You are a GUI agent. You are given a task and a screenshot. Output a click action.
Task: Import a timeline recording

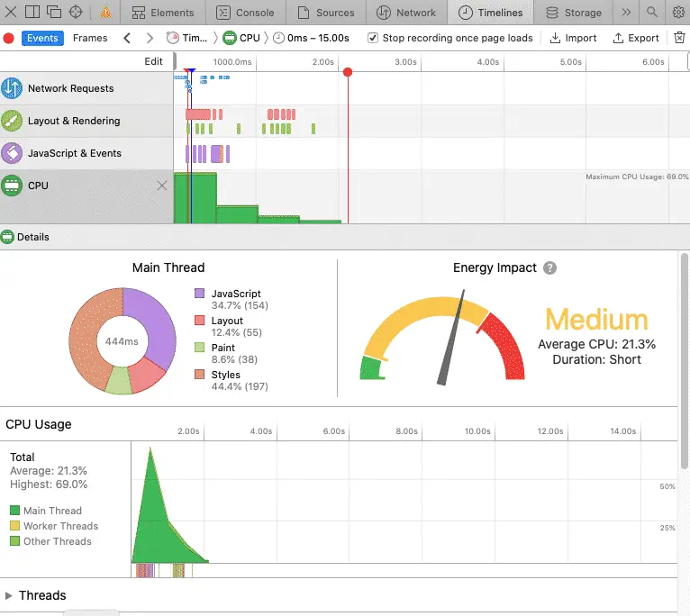click(x=574, y=39)
